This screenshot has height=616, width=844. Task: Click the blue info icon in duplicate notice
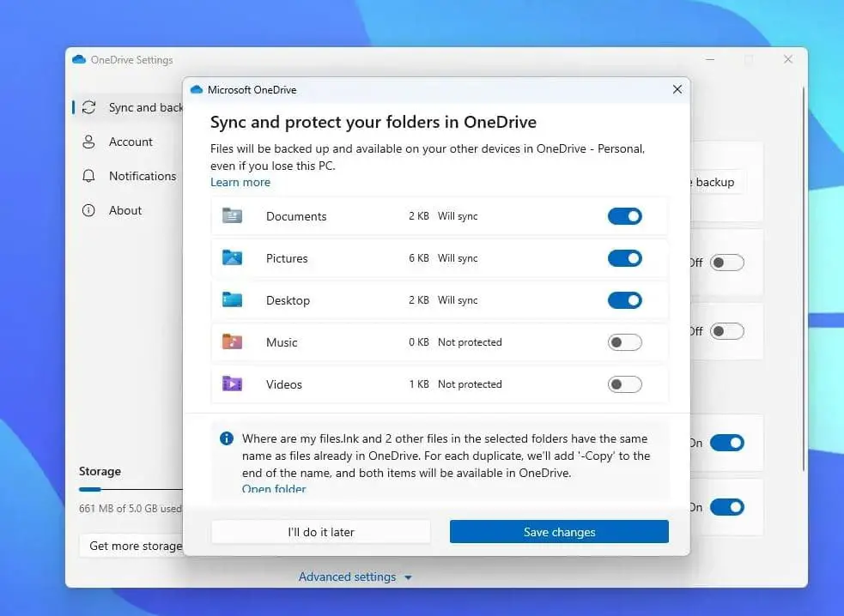coord(227,438)
